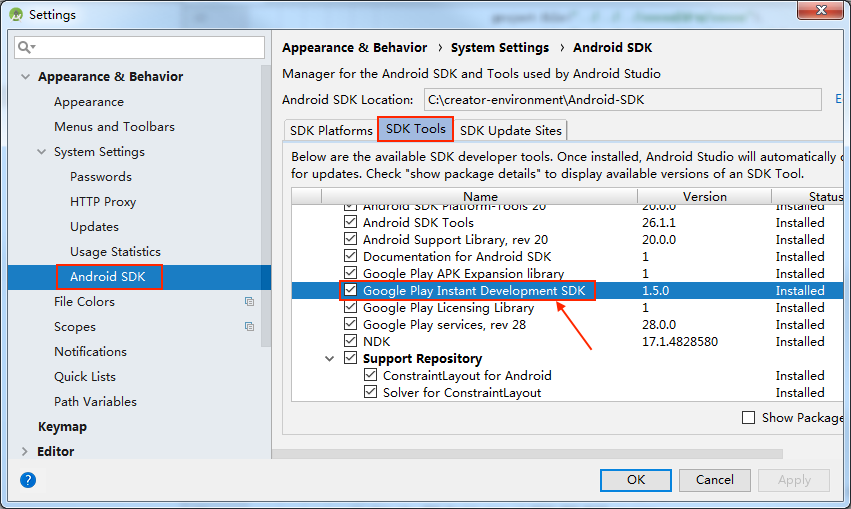Toggle Solver for ConstraintLayout checkbox
Image resolution: width=851 pixels, height=509 pixels.
[371, 392]
